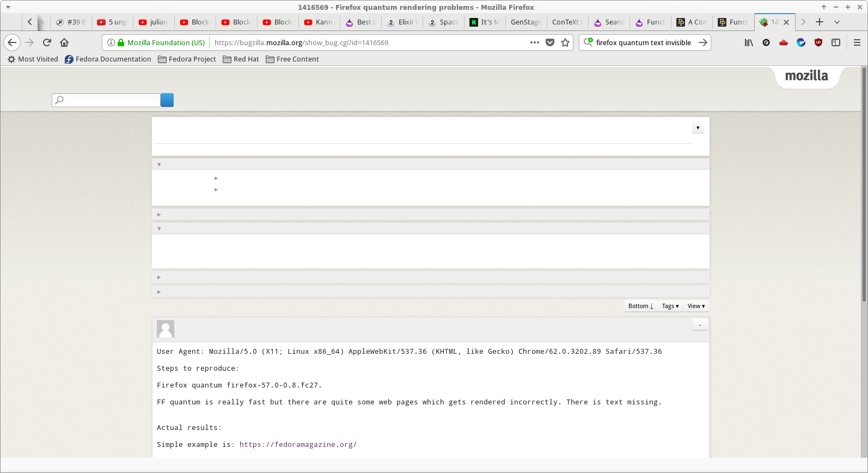Open the Red Hat bookmarks folder

241,59
